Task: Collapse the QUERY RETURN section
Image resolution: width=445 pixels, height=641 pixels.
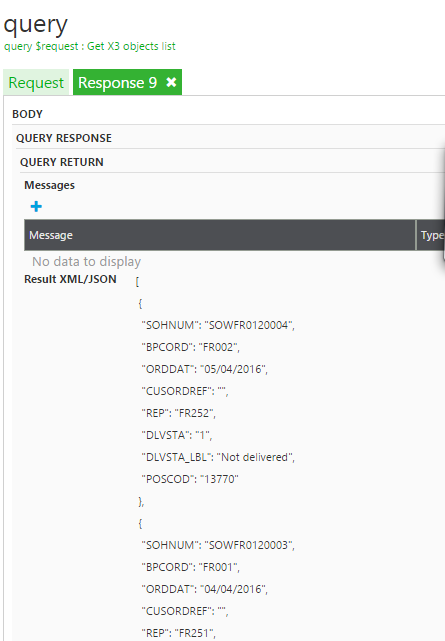Action: pos(62,162)
